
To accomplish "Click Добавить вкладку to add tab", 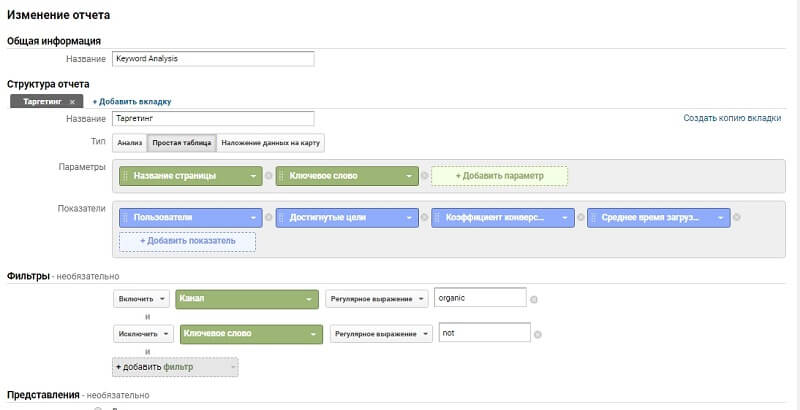I will [x=132, y=101].
